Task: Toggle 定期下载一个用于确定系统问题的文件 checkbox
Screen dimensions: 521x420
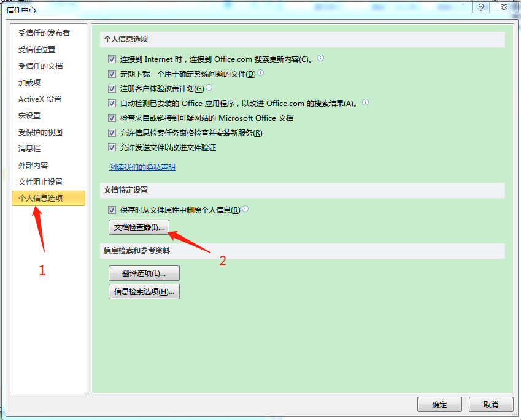Action: tap(112, 74)
